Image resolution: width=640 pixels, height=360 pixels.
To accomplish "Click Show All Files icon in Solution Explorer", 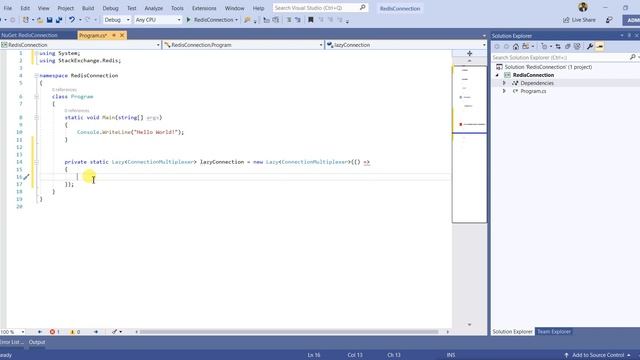I will click(577, 47).
